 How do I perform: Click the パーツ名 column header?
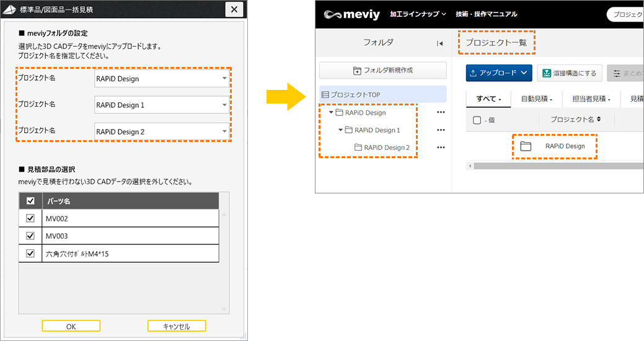click(130, 201)
